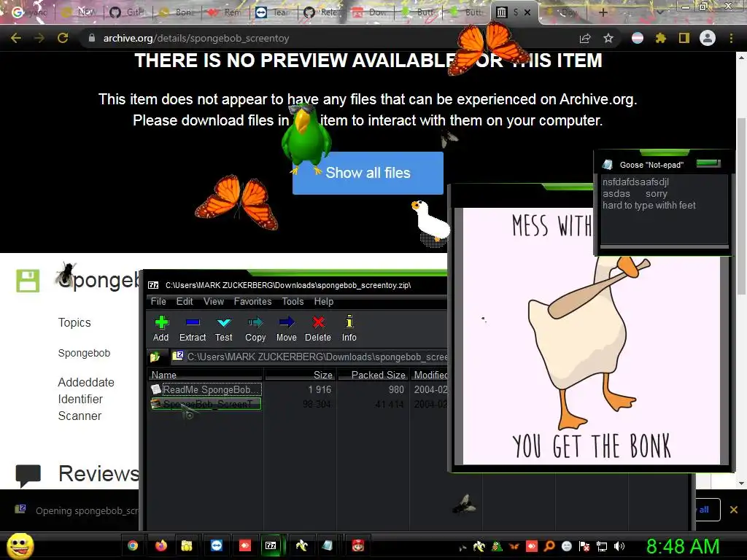Switch to the first GitHub browser tab
This screenshot has width=747, height=560.
tap(128, 12)
